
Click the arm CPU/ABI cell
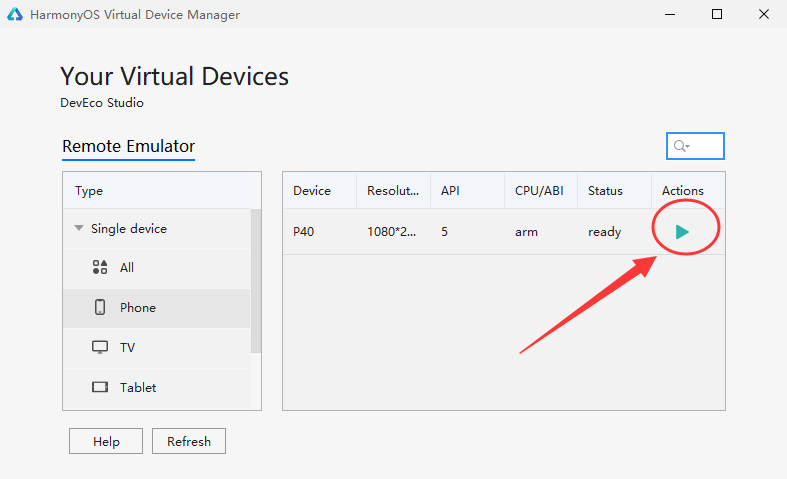[x=526, y=232]
